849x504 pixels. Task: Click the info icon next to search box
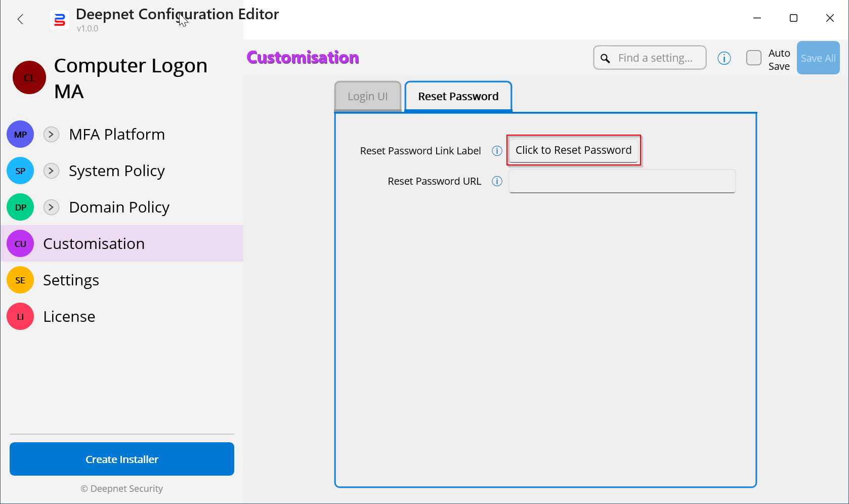724,58
